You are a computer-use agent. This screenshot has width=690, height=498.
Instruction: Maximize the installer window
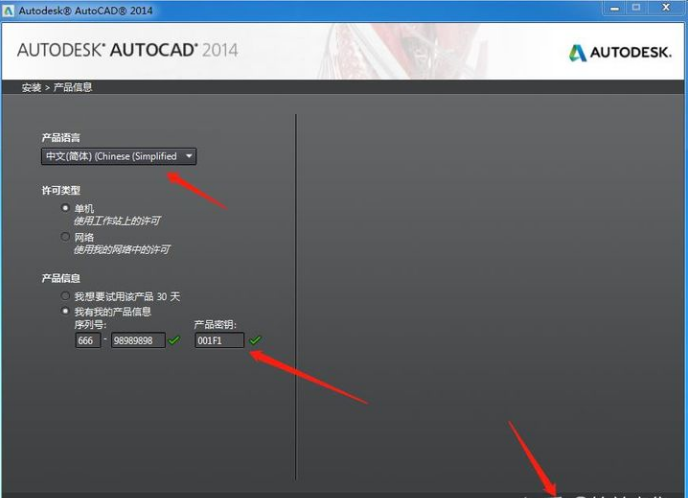pos(636,8)
